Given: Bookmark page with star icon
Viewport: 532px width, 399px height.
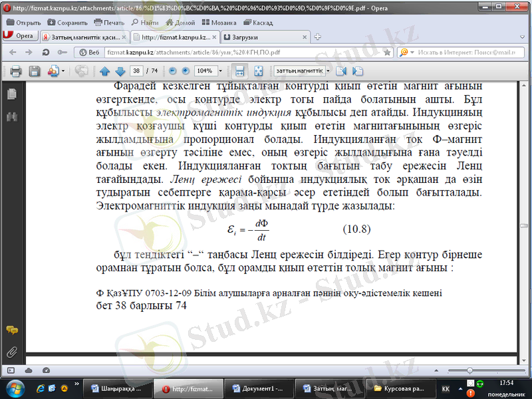Looking at the screenshot, I should [x=387, y=53].
